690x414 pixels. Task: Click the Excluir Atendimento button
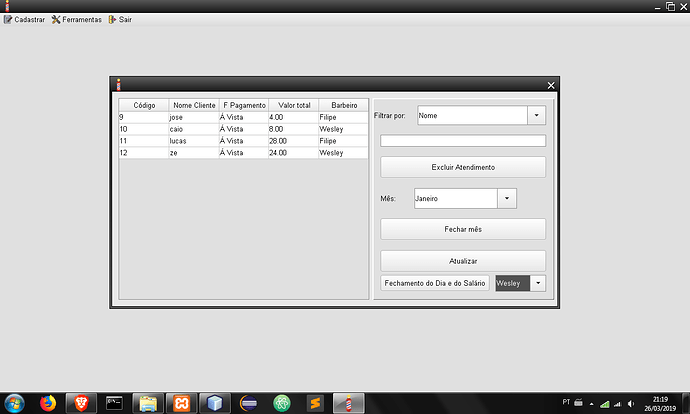tap(463, 167)
